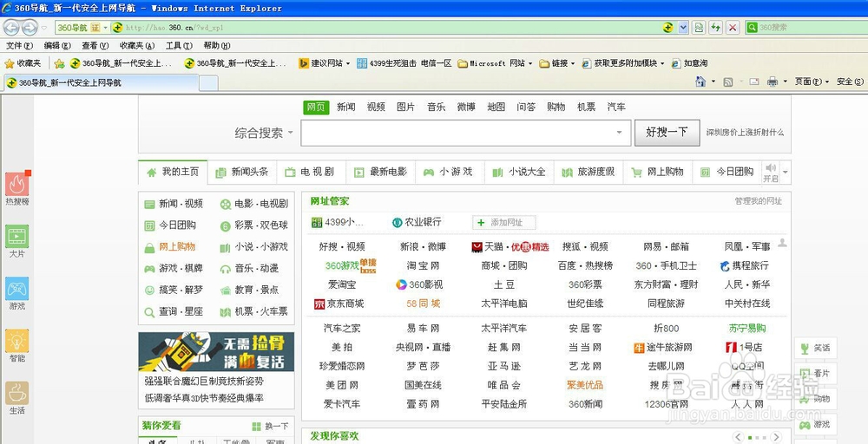Open the 安全(S) command bar menu

(x=850, y=82)
